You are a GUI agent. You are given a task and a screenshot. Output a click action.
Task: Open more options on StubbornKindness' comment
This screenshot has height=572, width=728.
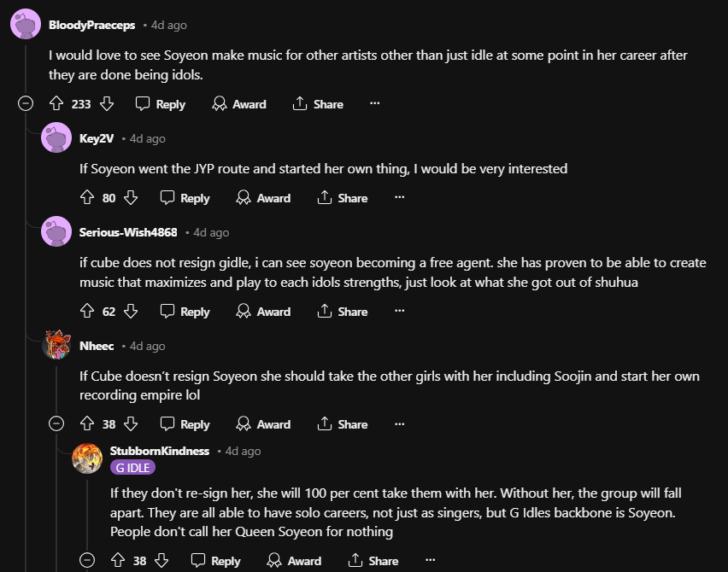point(430,561)
